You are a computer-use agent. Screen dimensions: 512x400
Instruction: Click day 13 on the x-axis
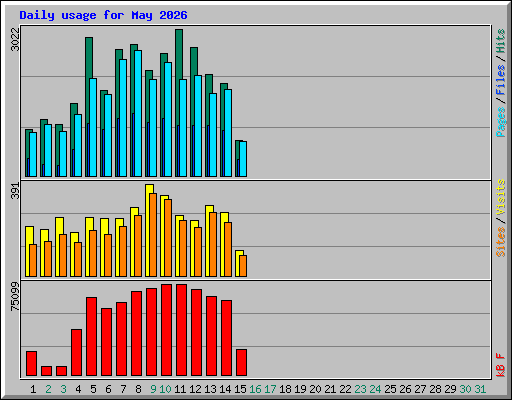[210, 389]
